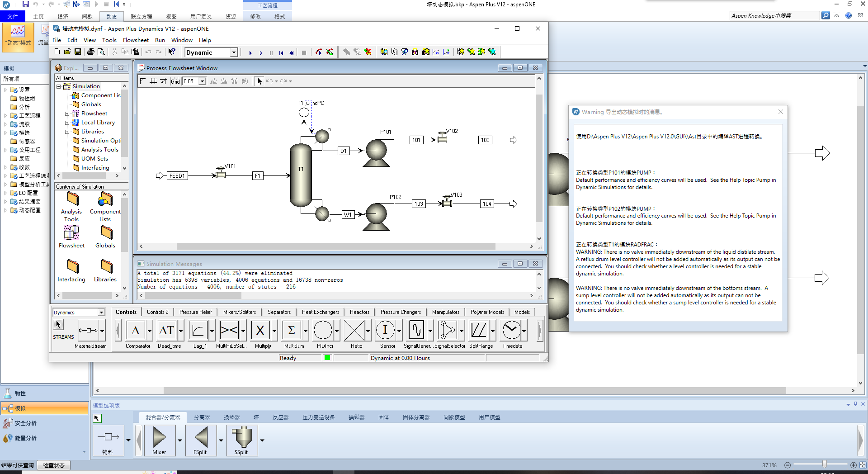
Task: Switch to Heat Exchangers palette tab
Action: tap(321, 312)
